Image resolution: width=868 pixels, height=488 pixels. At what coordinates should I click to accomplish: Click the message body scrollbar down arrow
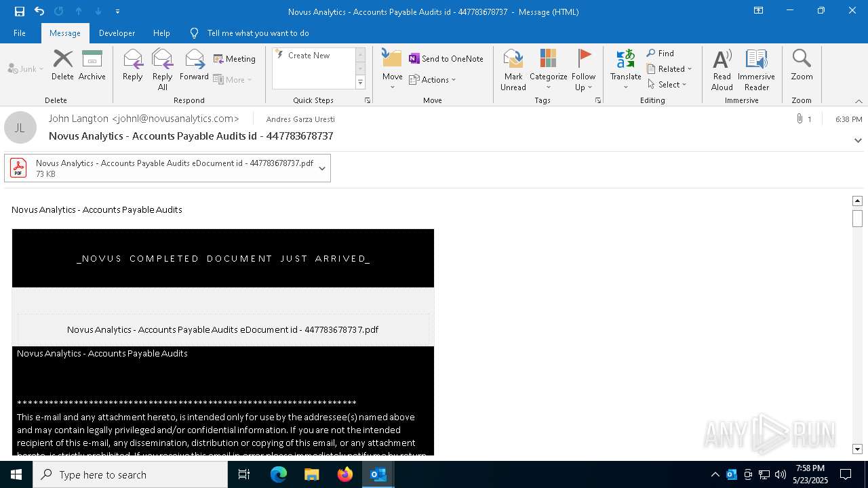pyautogui.click(x=857, y=449)
